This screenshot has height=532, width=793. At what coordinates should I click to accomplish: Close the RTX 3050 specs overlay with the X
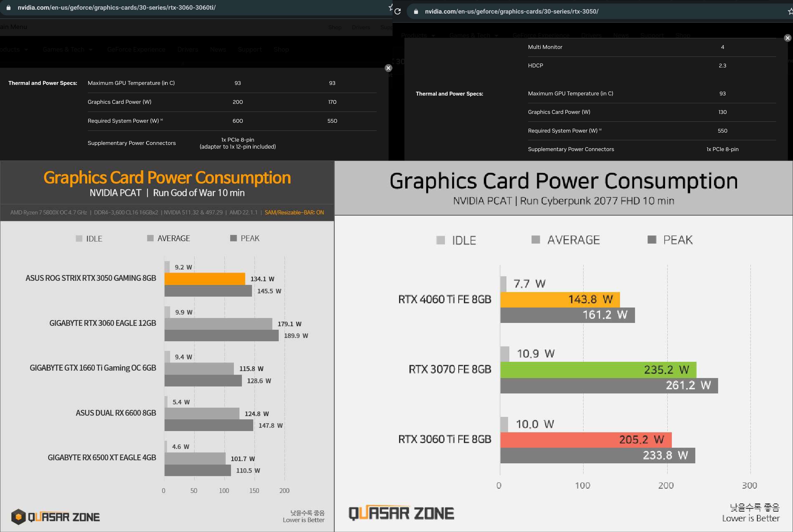pyautogui.click(x=788, y=38)
